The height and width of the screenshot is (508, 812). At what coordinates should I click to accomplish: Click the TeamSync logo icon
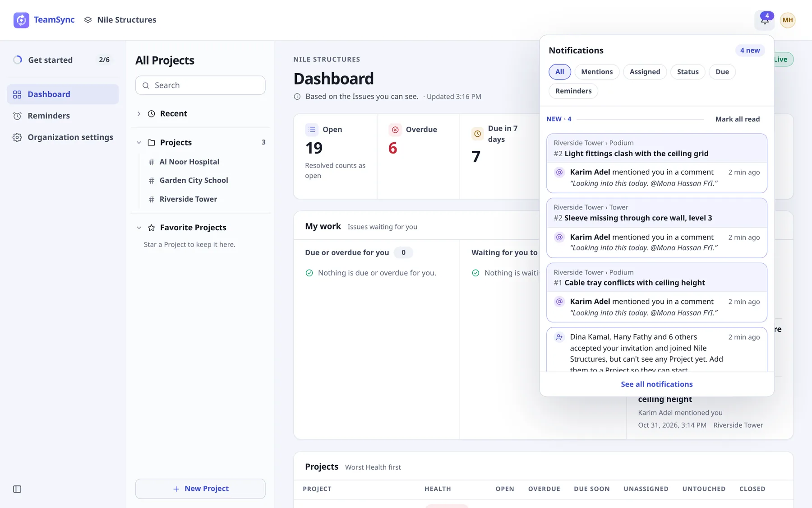21,20
